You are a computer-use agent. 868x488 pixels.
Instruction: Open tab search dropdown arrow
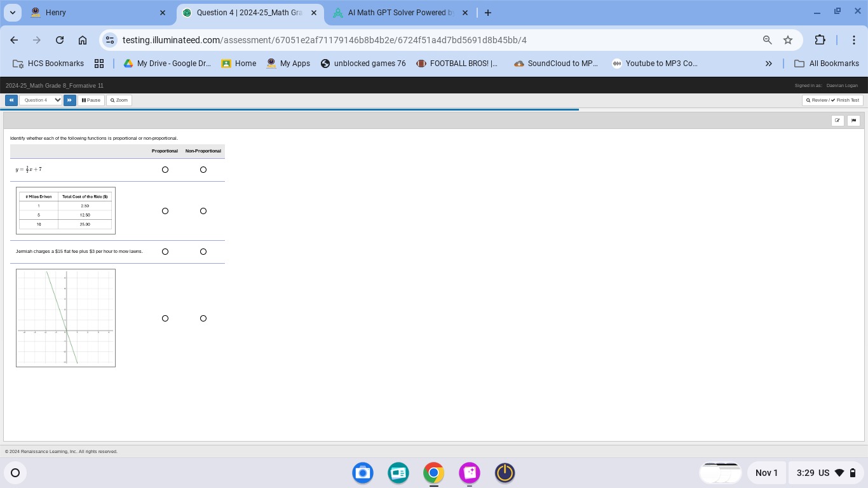(12, 13)
